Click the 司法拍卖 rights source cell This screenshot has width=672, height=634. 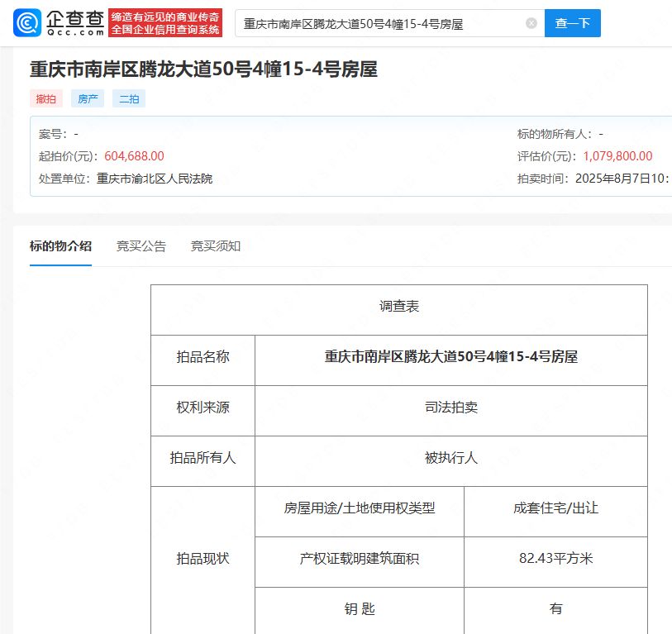tap(450, 408)
